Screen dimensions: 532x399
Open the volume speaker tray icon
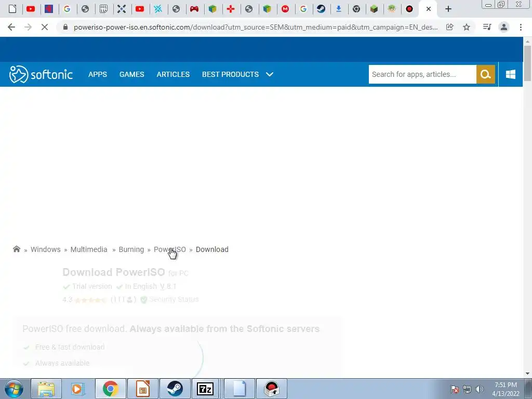pos(480,389)
